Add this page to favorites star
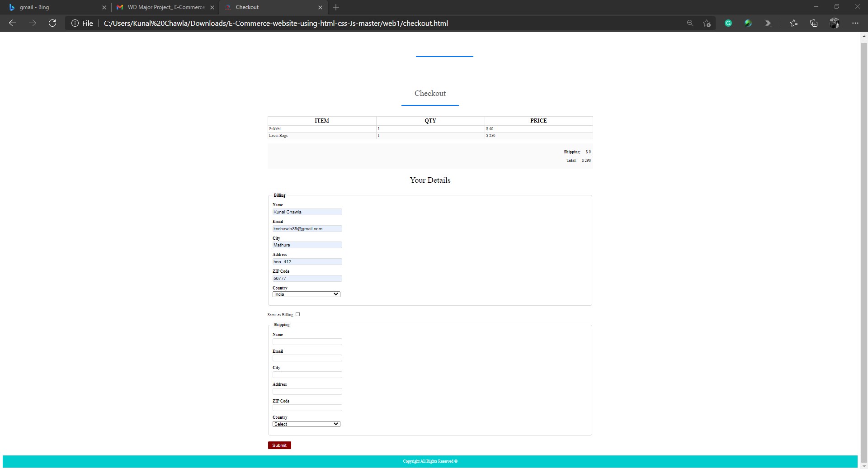The image size is (868, 469). click(x=707, y=23)
